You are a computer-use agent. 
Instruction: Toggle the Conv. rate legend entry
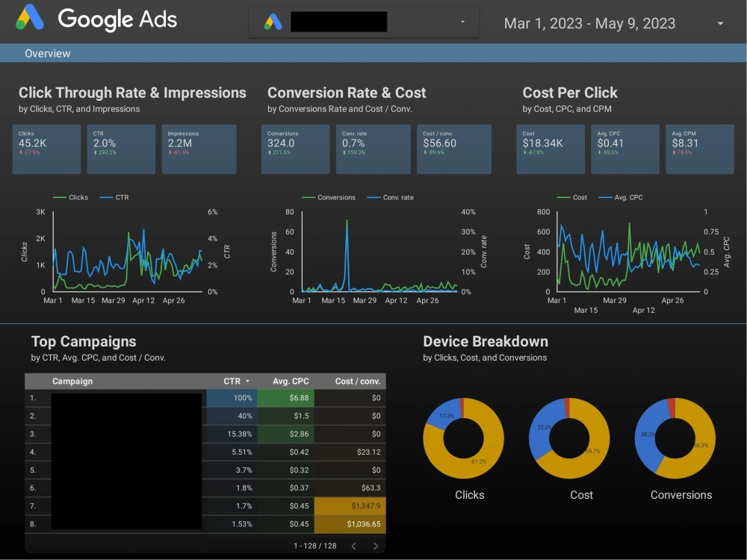pos(391,197)
